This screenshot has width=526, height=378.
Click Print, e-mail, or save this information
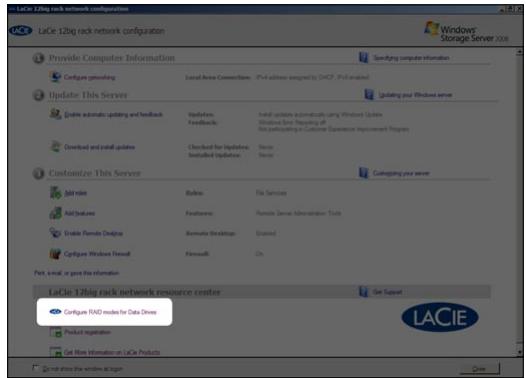point(76,273)
